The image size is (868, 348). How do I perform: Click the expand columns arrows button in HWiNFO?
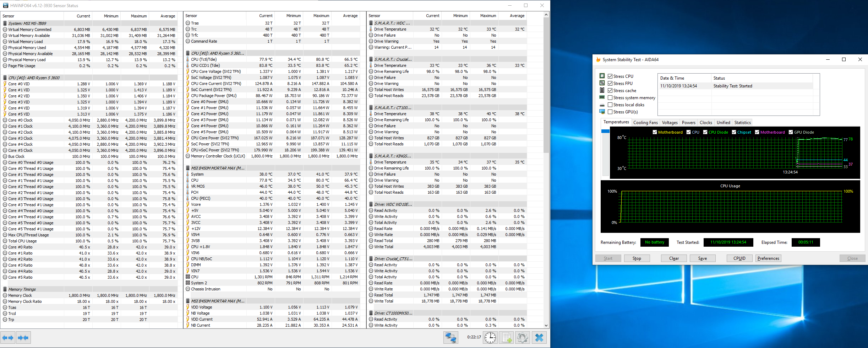[8, 337]
